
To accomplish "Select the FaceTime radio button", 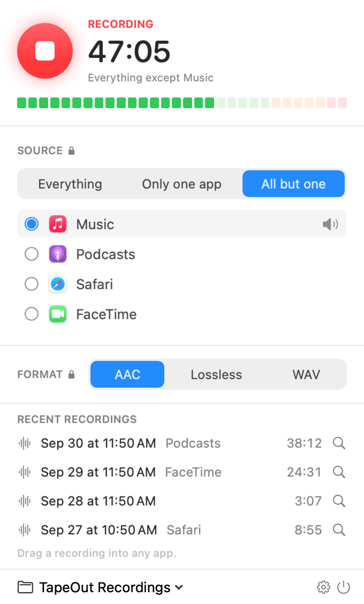I will 32,314.
